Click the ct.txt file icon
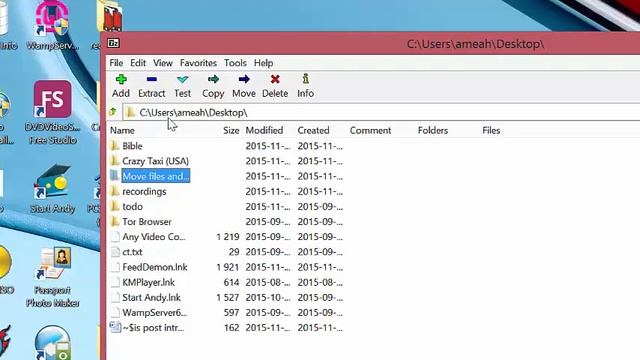Screen dimensions: 640x360 [116, 252]
